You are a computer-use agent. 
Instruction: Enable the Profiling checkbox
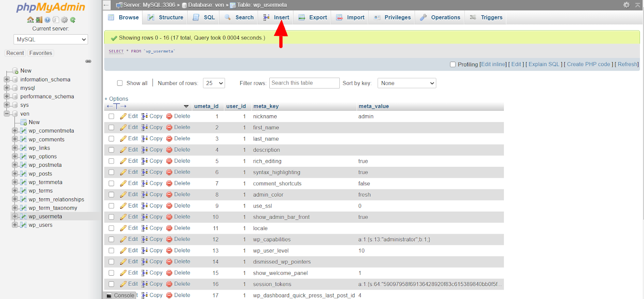pyautogui.click(x=453, y=64)
